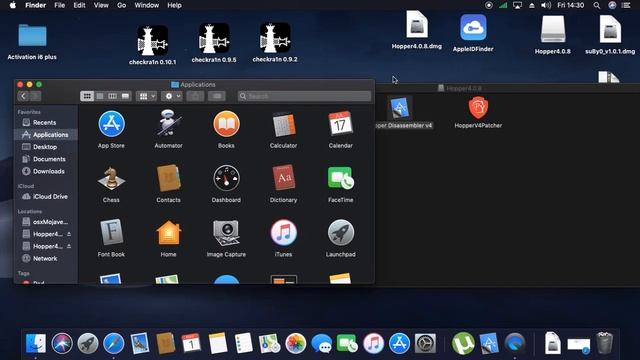The width and height of the screenshot is (640, 360).
Task: Open the Action gear dropdown in Finder
Action: [x=171, y=96]
